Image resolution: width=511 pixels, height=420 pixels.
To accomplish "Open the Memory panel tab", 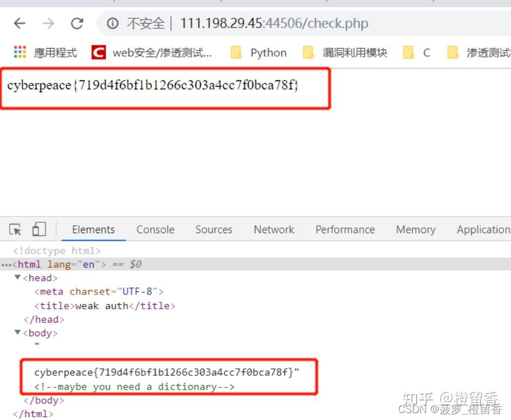I will pyautogui.click(x=415, y=229).
